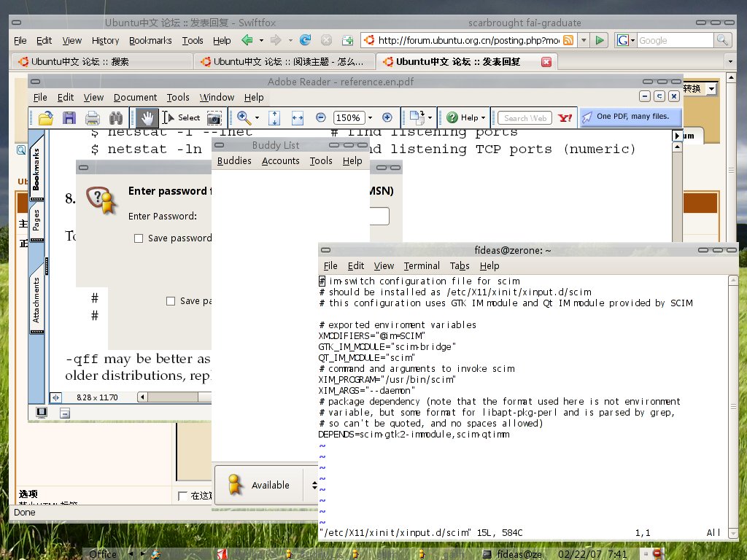Image resolution: width=747 pixels, height=560 pixels.
Task: Click the Print icon in Adobe Reader toolbar
Action: [93, 117]
